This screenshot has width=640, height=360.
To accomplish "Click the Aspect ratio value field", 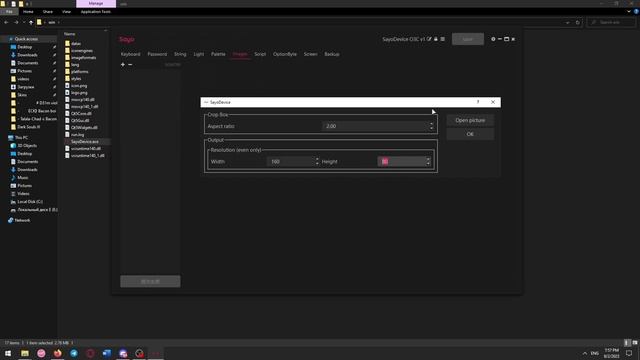I will 375,126.
